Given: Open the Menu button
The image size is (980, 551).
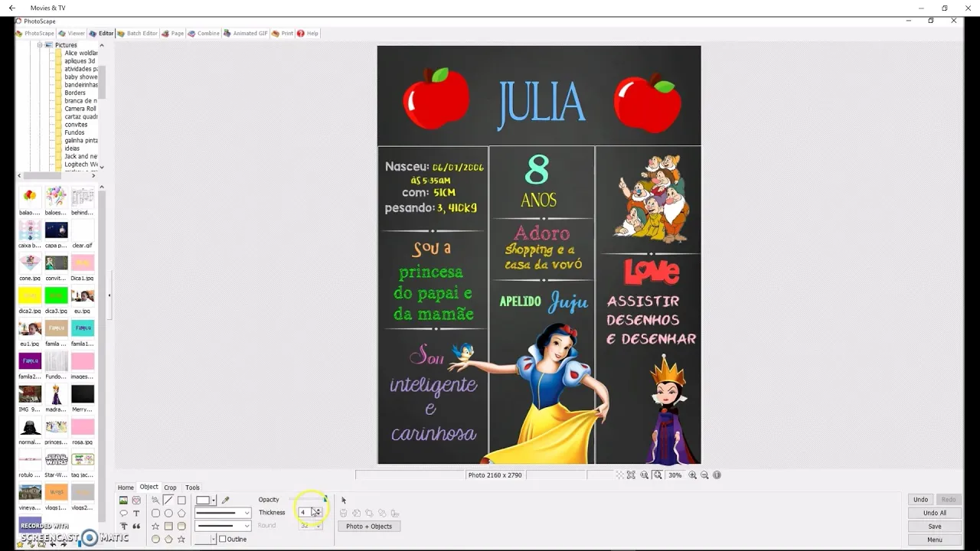Looking at the screenshot, I should coord(935,540).
